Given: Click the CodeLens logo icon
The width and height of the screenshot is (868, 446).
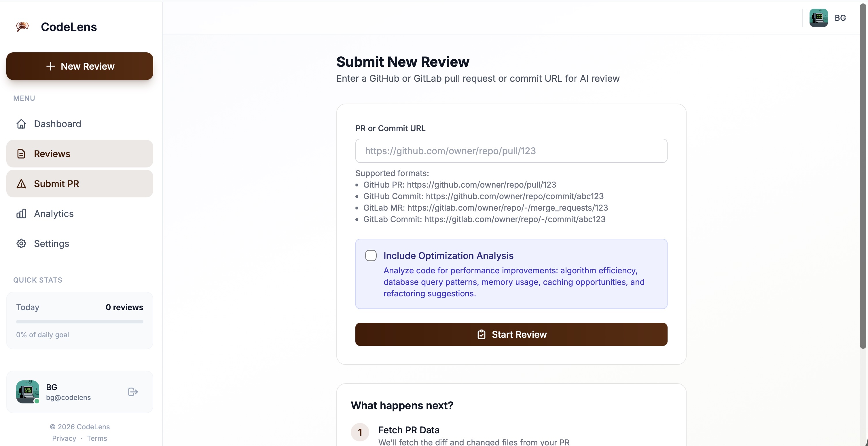Looking at the screenshot, I should pyautogui.click(x=22, y=26).
